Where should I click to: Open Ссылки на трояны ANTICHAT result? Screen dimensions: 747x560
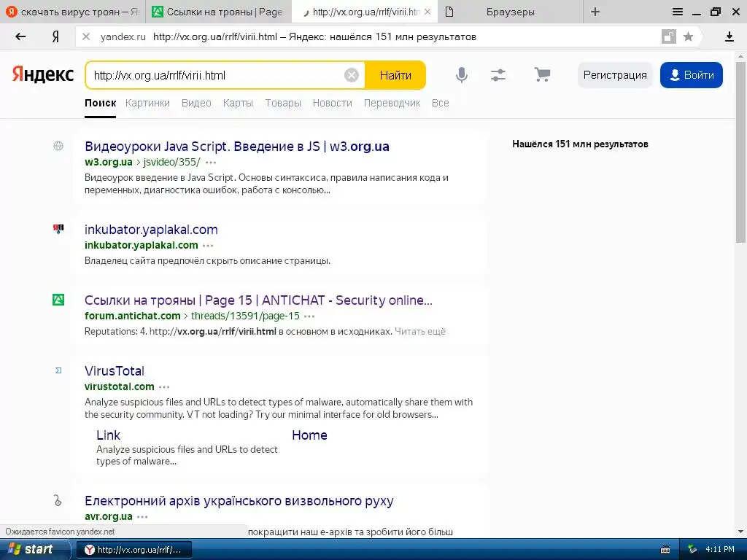click(258, 300)
